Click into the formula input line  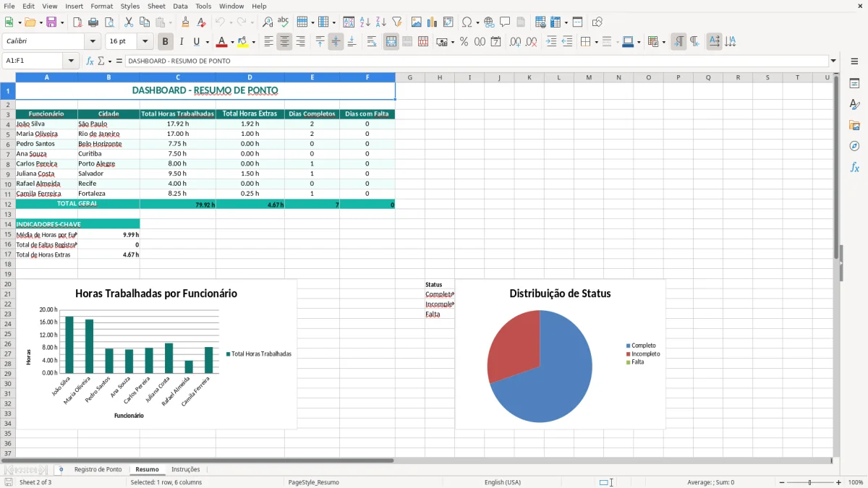477,61
